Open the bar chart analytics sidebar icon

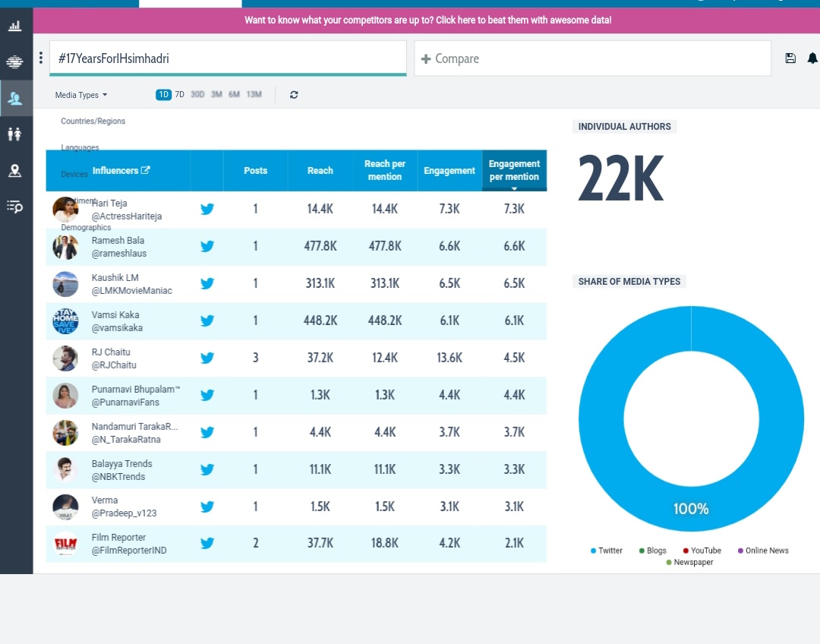click(x=14, y=26)
